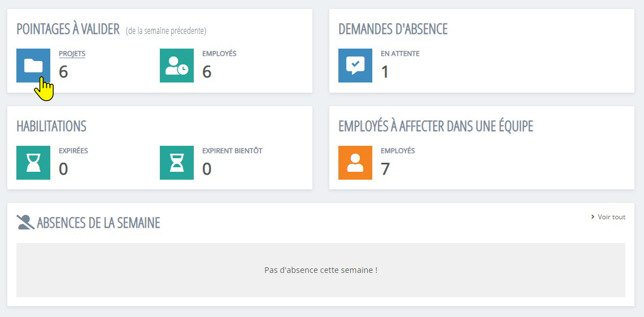The height and width of the screenshot is (317, 644).
Task: Click the Absences de la semaine heading
Action: click(98, 223)
